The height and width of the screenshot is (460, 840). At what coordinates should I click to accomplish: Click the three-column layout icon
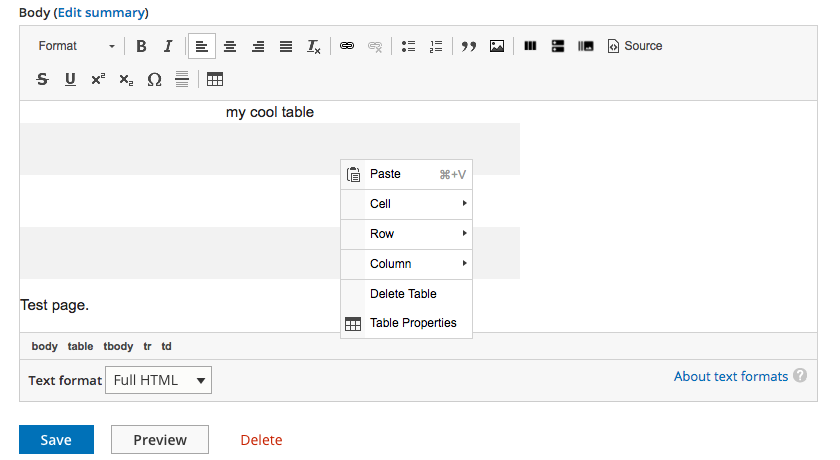click(530, 46)
